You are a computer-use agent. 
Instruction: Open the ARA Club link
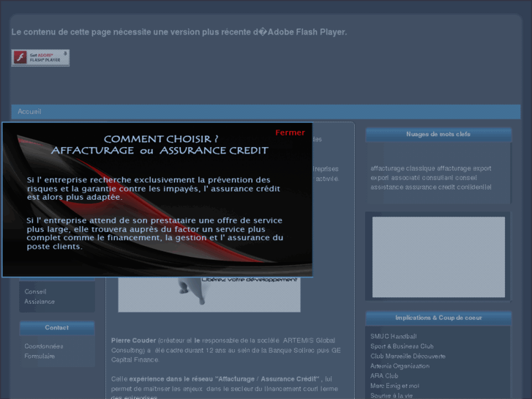click(384, 376)
